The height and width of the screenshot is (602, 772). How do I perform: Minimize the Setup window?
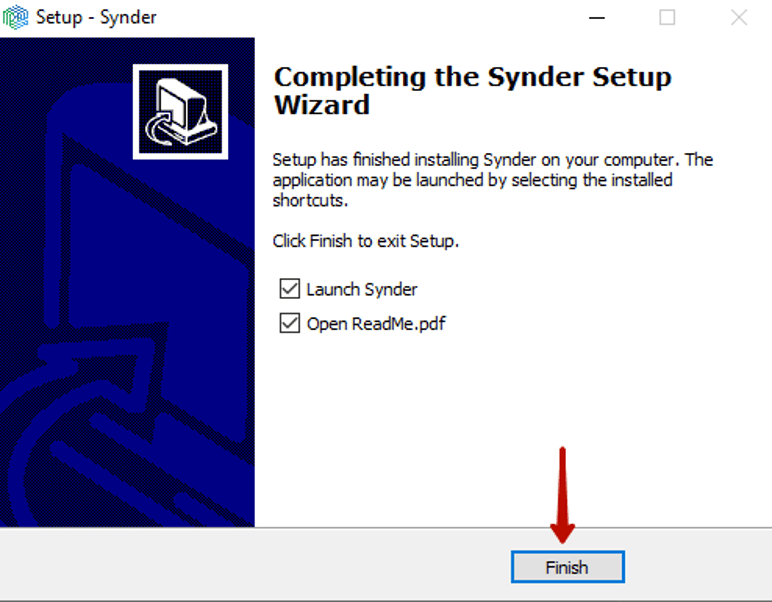click(x=597, y=18)
